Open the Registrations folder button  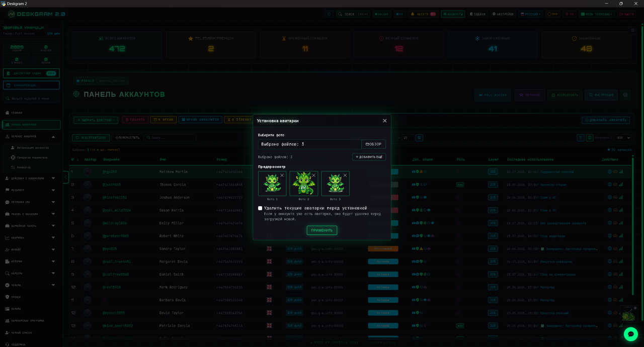[x=91, y=137]
